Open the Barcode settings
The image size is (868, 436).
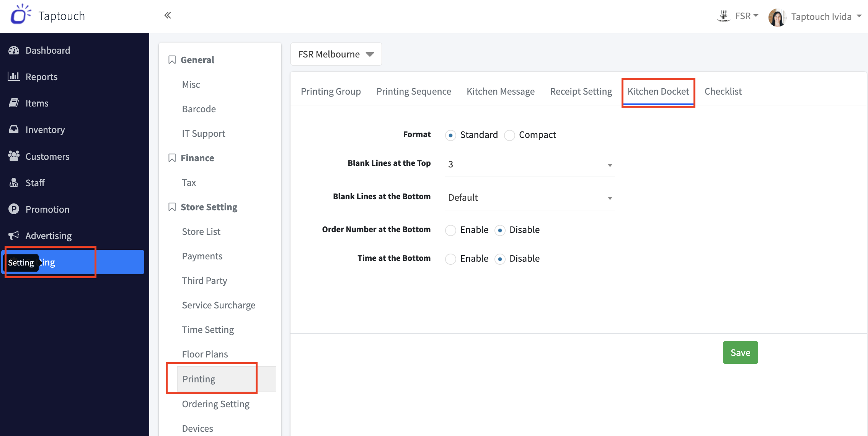click(x=199, y=109)
